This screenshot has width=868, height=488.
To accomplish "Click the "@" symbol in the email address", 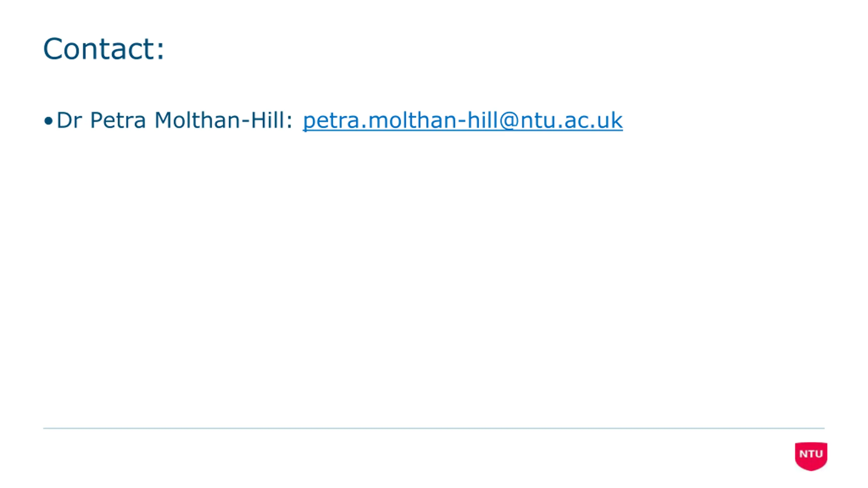I will coord(510,121).
